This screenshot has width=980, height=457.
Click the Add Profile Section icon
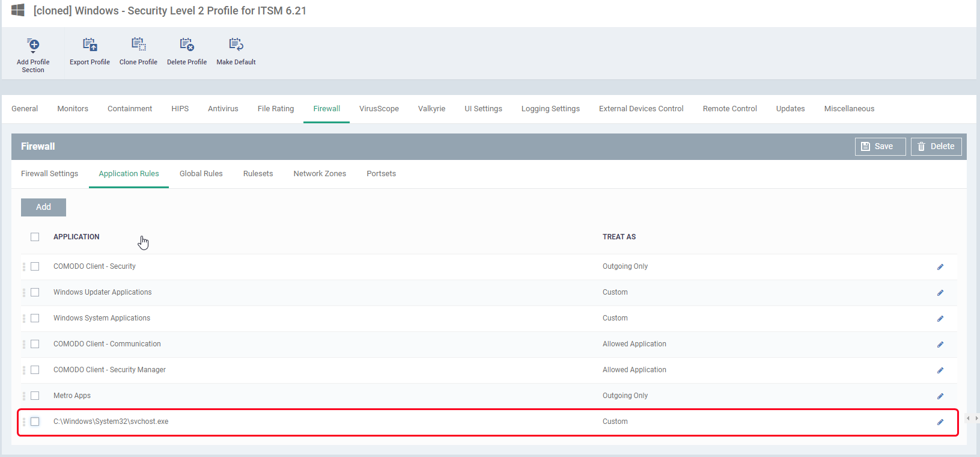33,45
